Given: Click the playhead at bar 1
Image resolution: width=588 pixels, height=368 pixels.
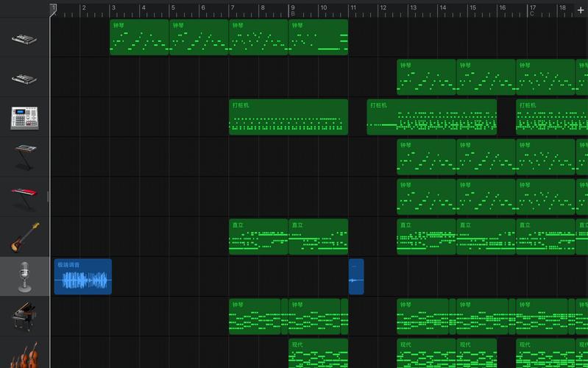Looking at the screenshot, I should point(53,10).
